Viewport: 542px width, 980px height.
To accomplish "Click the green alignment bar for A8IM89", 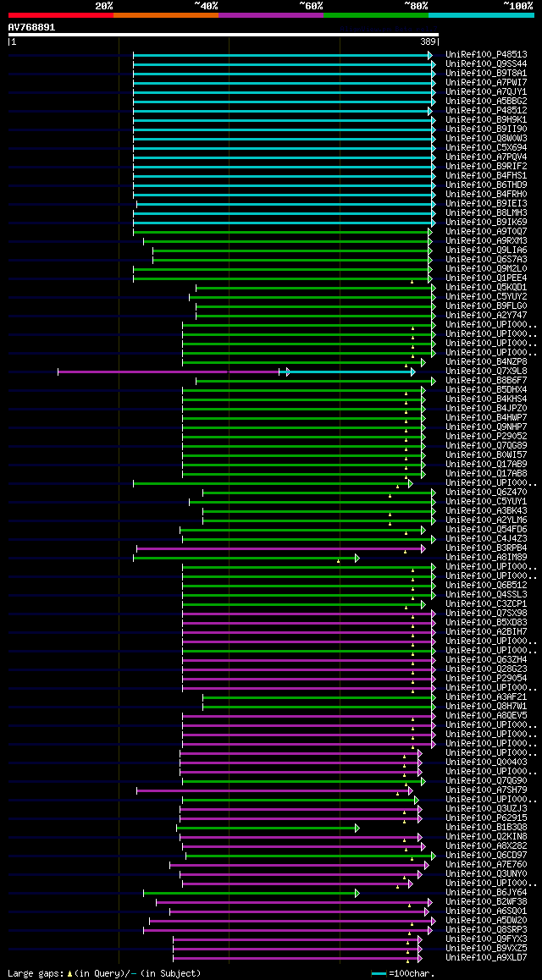I will pyautogui.click(x=245, y=558).
